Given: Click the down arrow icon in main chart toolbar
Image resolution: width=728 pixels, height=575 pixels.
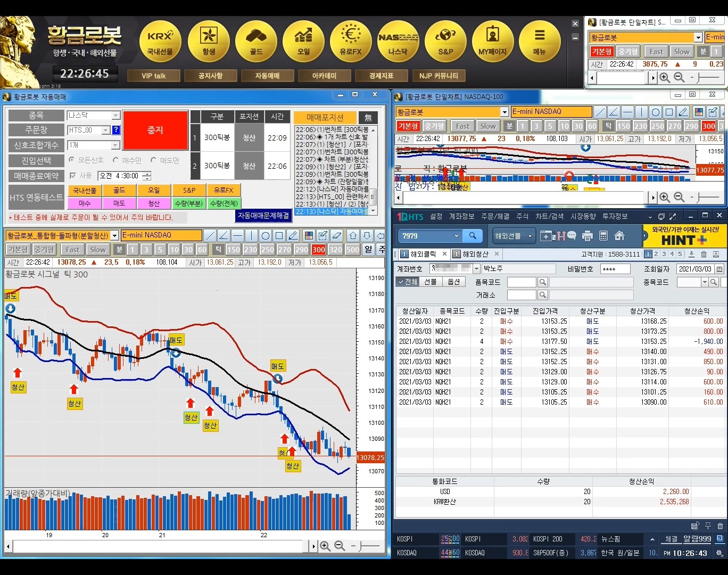Looking at the screenshot, I should (x=367, y=235).
